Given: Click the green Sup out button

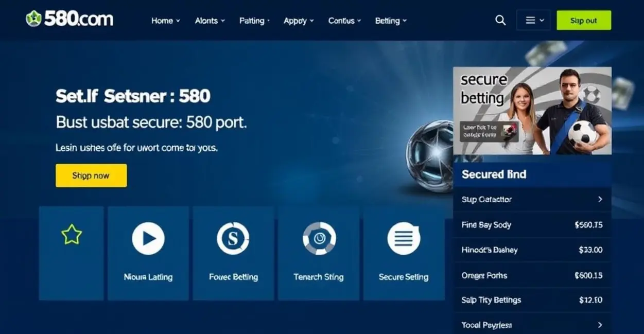Looking at the screenshot, I should [584, 20].
